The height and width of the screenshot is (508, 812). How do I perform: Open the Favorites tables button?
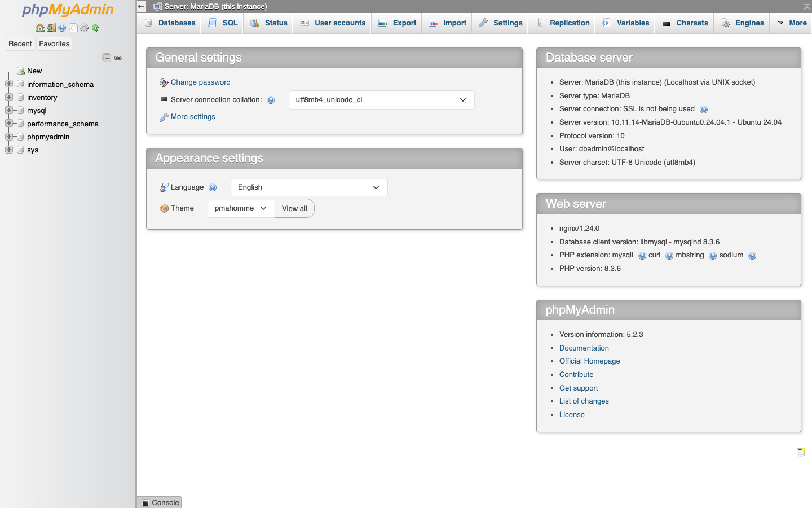(54, 44)
